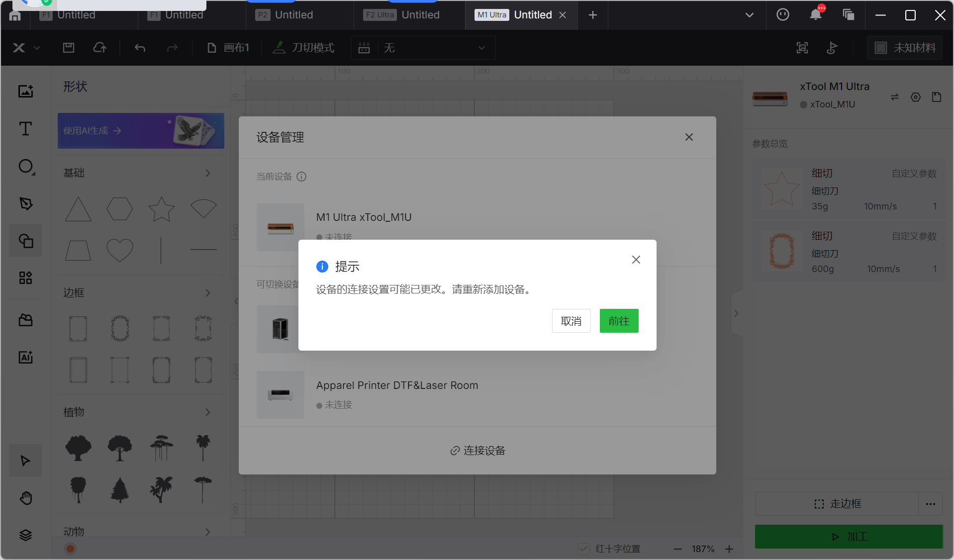954x560 pixels.
Task: Toggle the 红十字位置 checkbox
Action: click(x=584, y=549)
